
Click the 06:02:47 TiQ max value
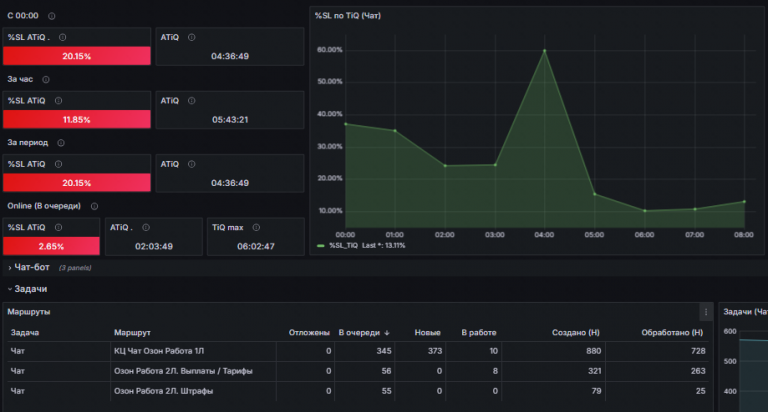[256, 246]
